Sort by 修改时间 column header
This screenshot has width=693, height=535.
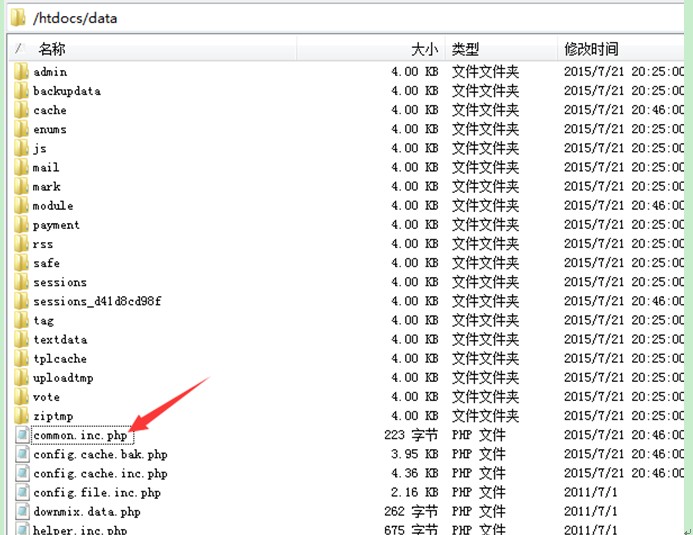(x=591, y=48)
